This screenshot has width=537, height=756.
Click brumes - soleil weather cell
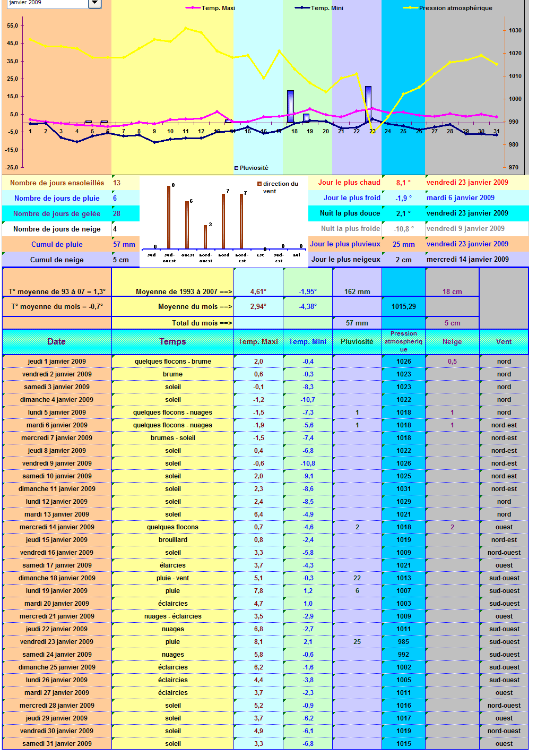[x=172, y=438]
